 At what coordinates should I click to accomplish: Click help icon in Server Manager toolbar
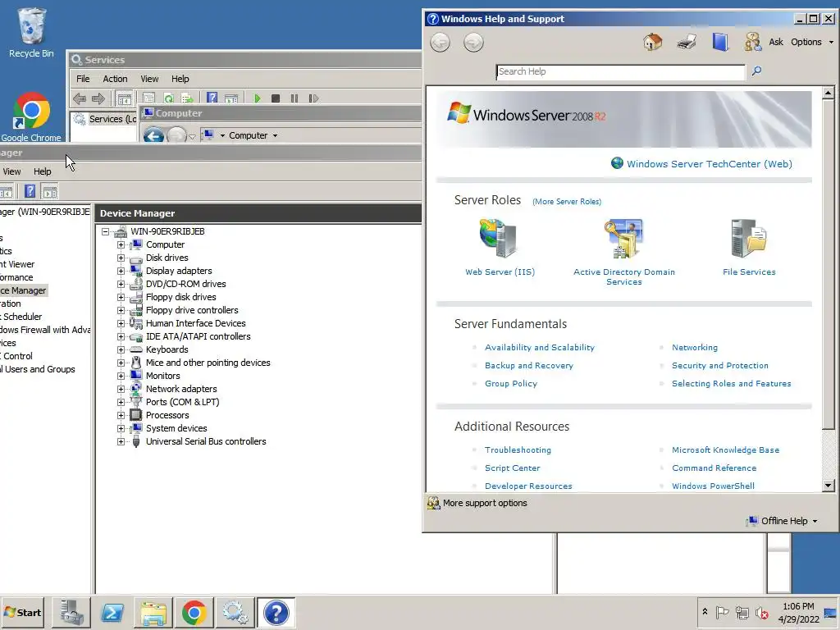tap(30, 191)
